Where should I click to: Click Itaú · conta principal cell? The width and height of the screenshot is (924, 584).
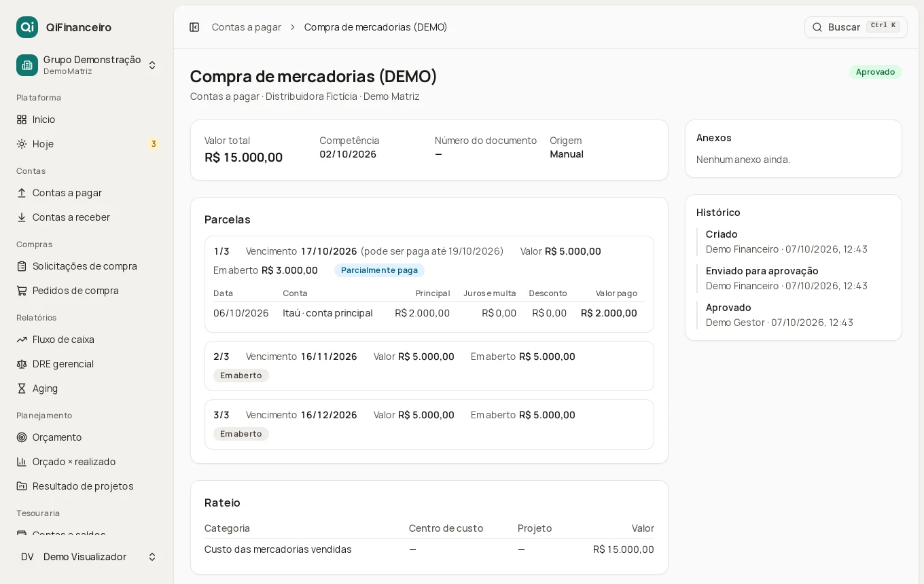pyautogui.click(x=327, y=313)
